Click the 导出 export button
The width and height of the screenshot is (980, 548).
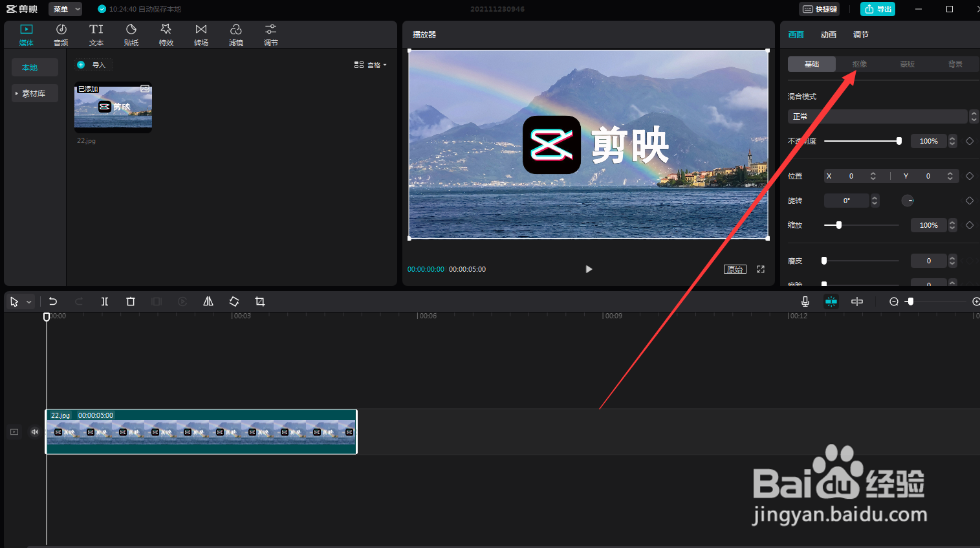(878, 9)
